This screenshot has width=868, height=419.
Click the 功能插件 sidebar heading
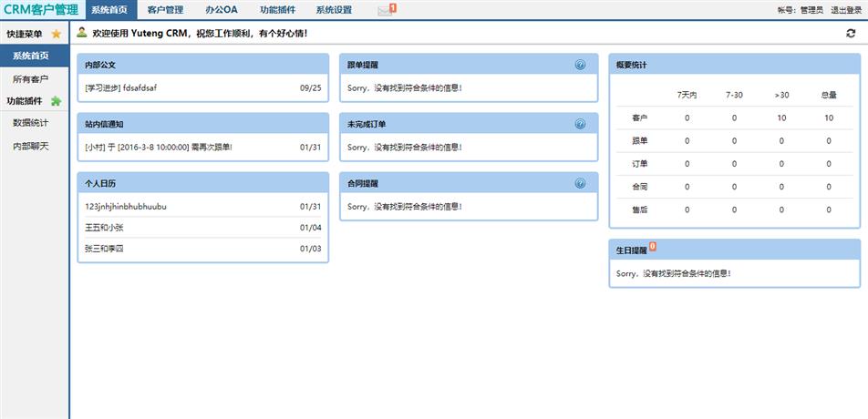[x=25, y=100]
